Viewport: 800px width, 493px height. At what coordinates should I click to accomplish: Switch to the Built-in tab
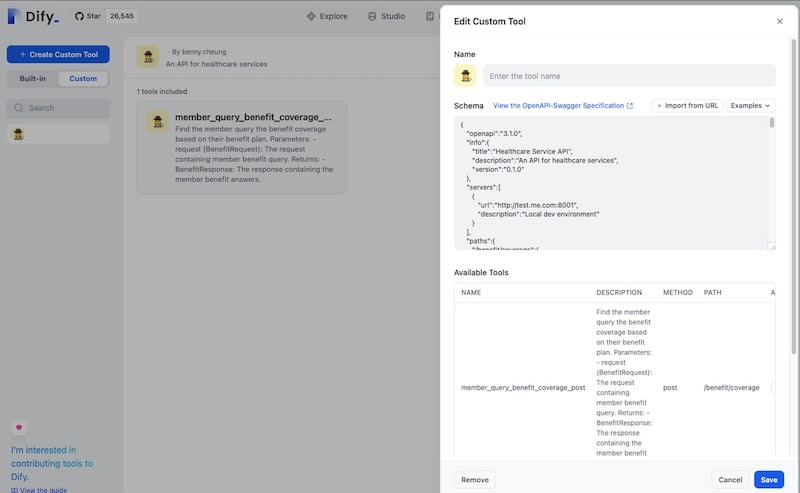(x=33, y=79)
